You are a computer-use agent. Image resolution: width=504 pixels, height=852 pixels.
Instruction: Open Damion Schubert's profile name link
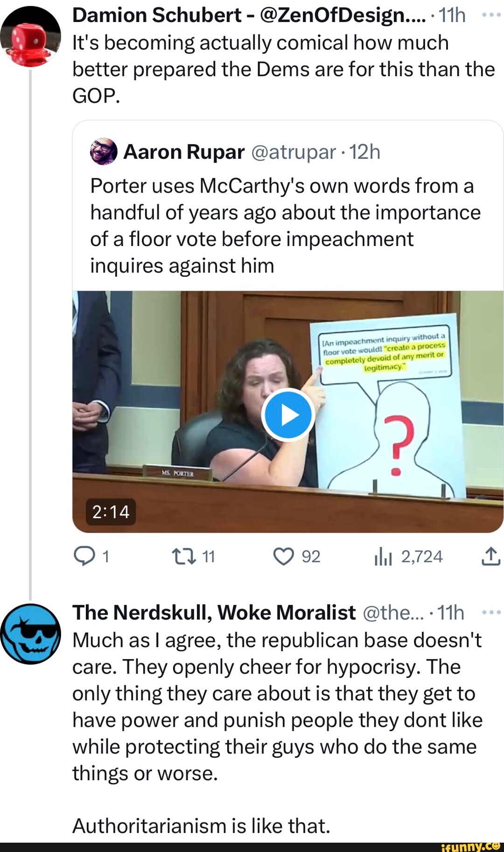tap(156, 15)
